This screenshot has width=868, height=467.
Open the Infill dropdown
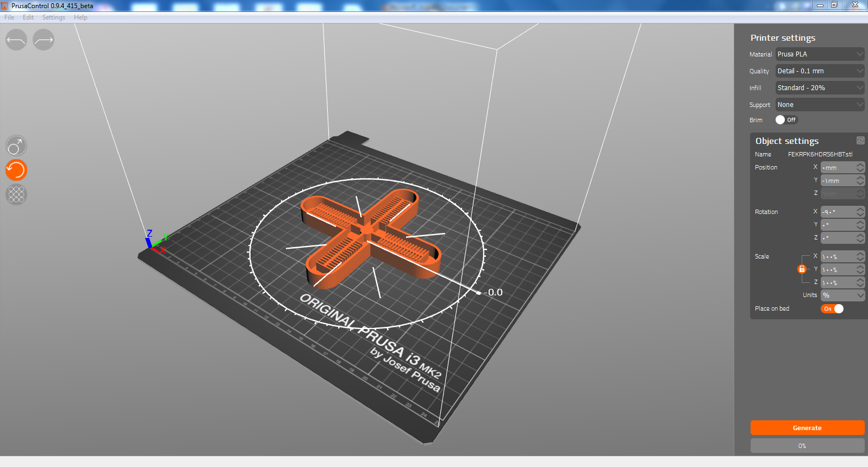point(820,88)
